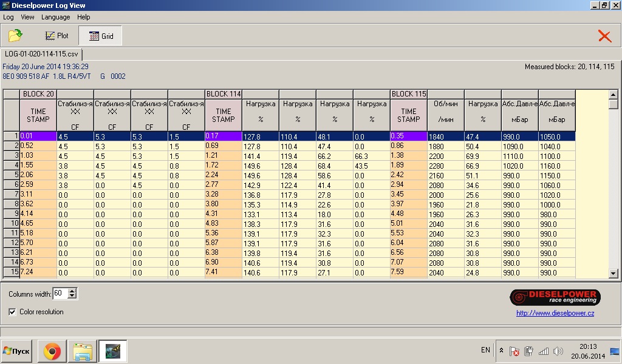Expand hidden system tray icons

(501, 351)
